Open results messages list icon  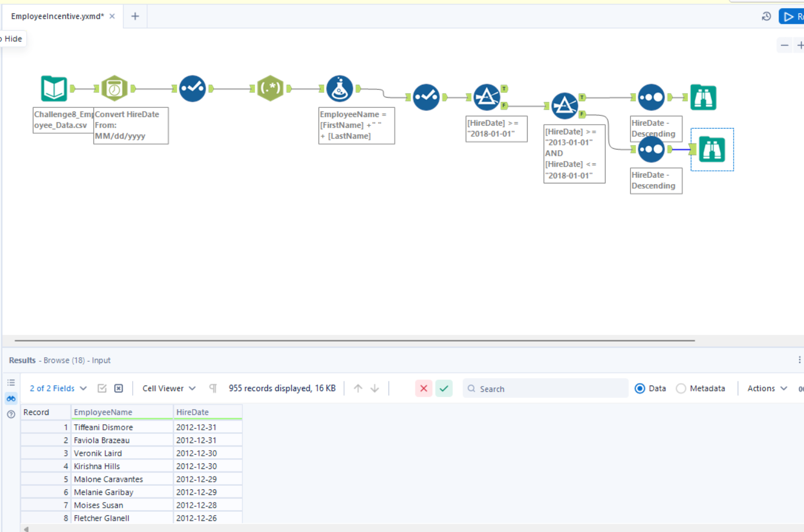coord(11,383)
